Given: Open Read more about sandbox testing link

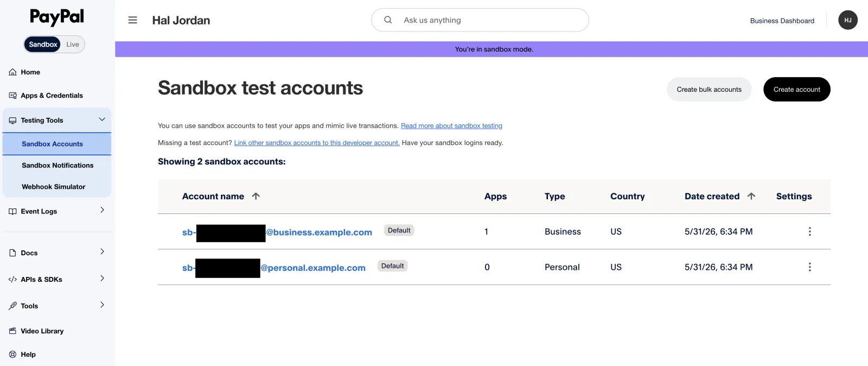Looking at the screenshot, I should tap(451, 126).
